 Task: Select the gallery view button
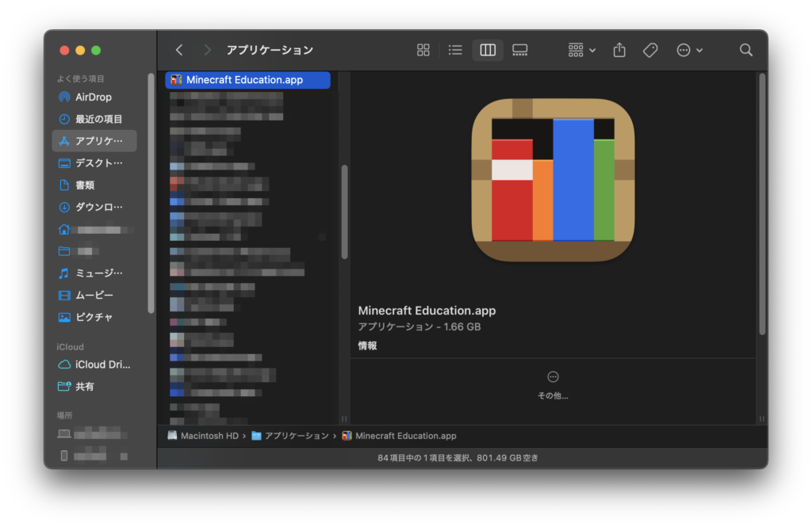(519, 50)
